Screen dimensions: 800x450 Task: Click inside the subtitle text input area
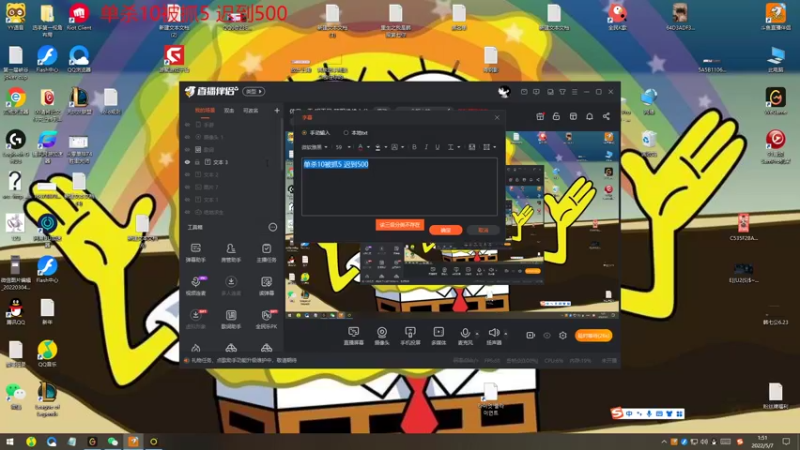click(x=399, y=187)
